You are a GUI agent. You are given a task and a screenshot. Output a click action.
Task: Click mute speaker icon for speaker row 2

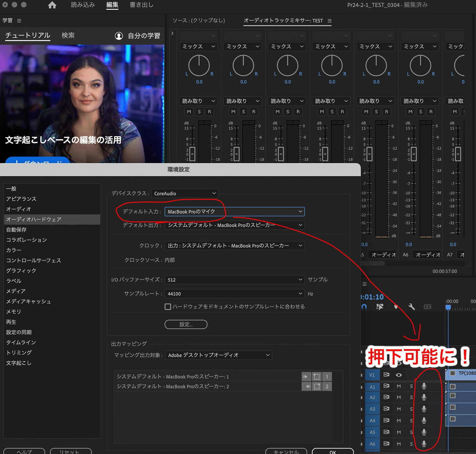tap(306, 387)
